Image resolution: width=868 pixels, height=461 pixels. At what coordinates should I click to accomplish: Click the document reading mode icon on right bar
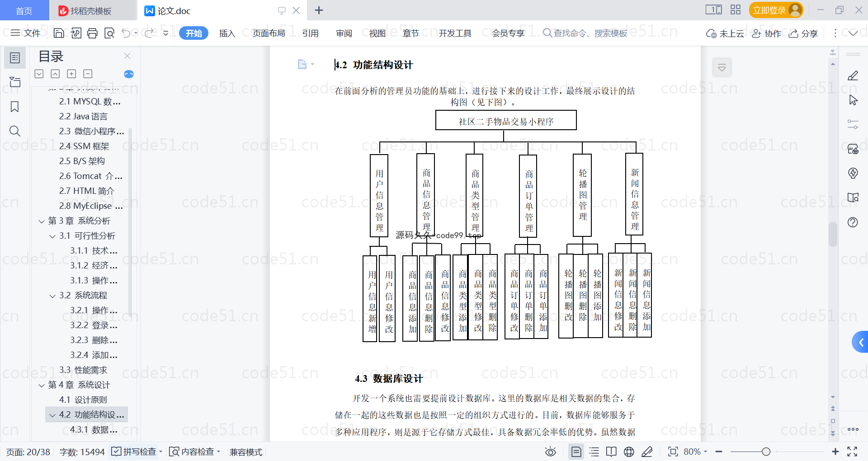click(853, 198)
